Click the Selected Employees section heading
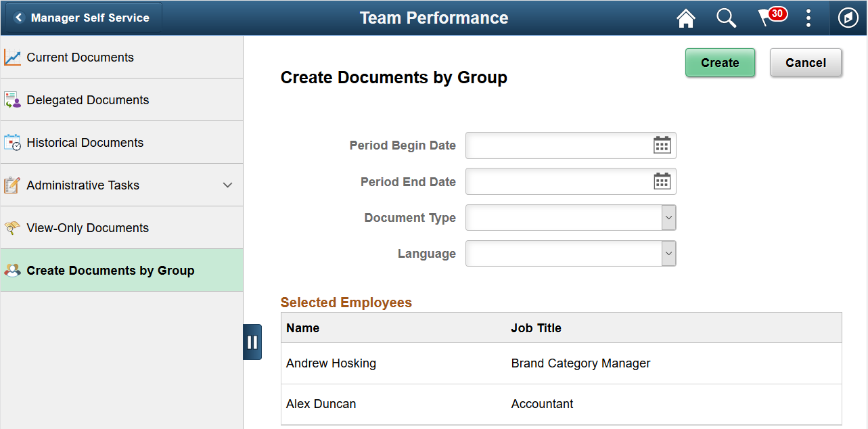Image resolution: width=868 pixels, height=429 pixels. (x=346, y=302)
